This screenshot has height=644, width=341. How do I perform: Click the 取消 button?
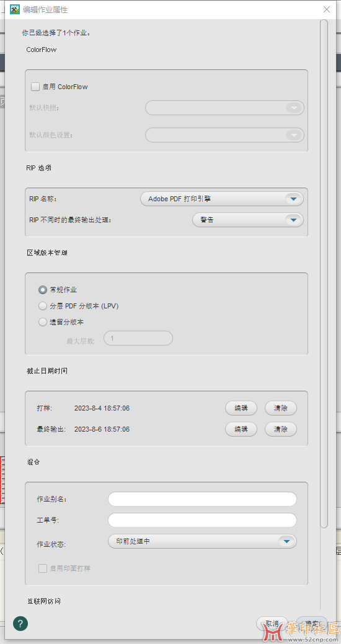(272, 624)
